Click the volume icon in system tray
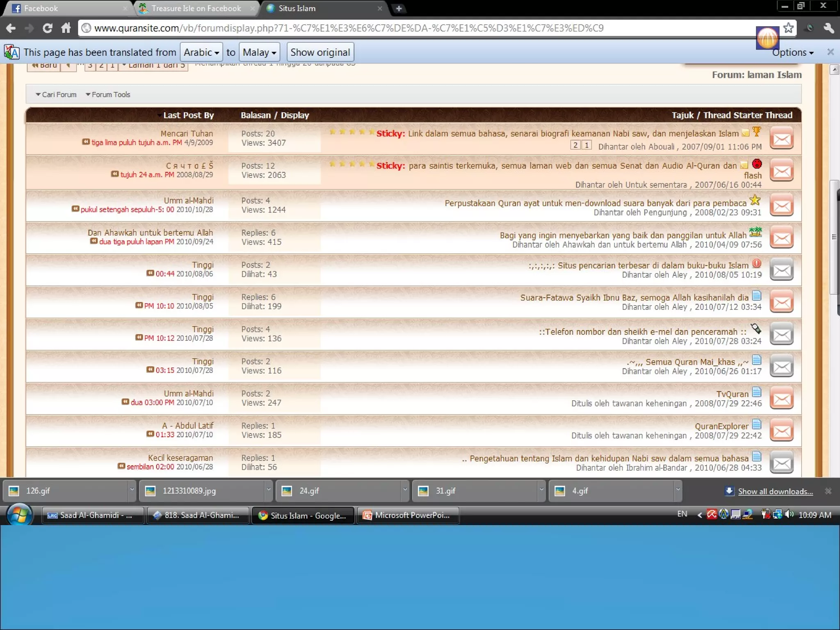The image size is (840, 630). pyautogui.click(x=789, y=514)
